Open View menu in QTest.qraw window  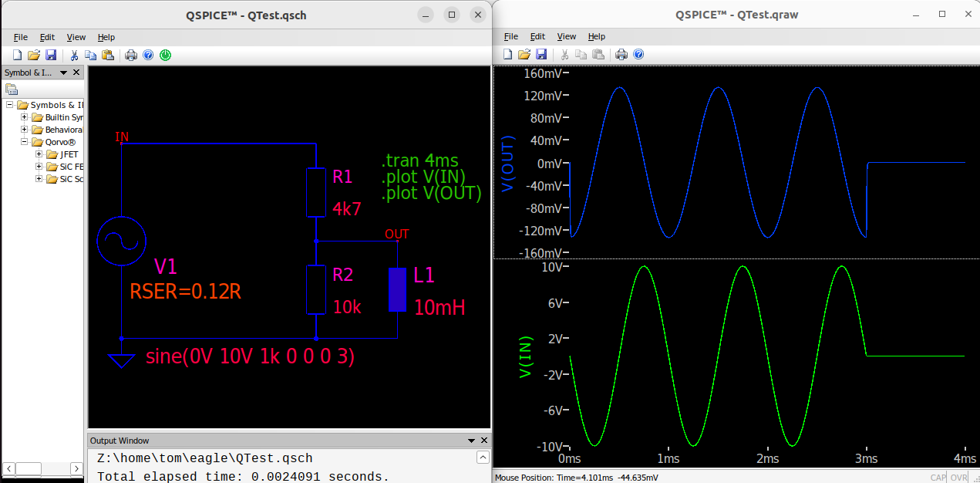click(x=567, y=36)
